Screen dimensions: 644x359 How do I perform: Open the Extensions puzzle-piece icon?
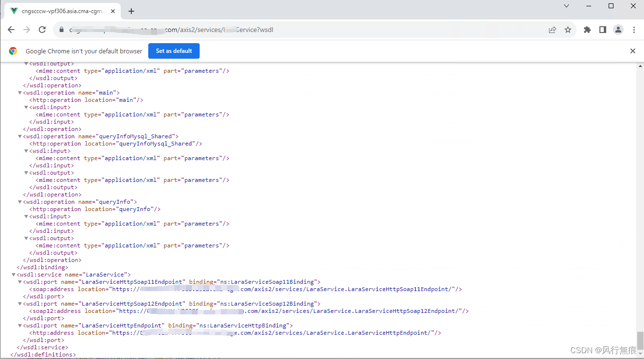(587, 30)
